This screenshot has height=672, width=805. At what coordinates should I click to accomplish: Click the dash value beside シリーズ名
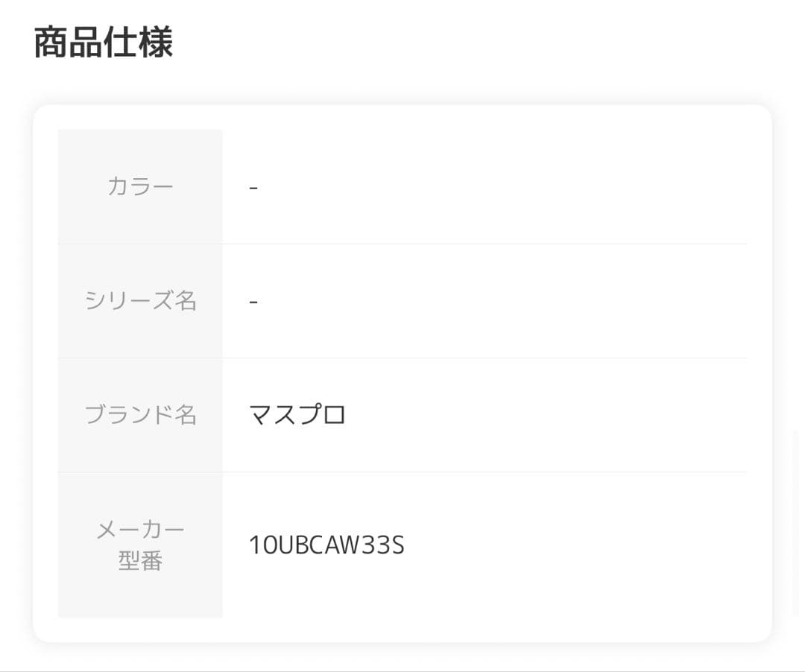tap(253, 300)
